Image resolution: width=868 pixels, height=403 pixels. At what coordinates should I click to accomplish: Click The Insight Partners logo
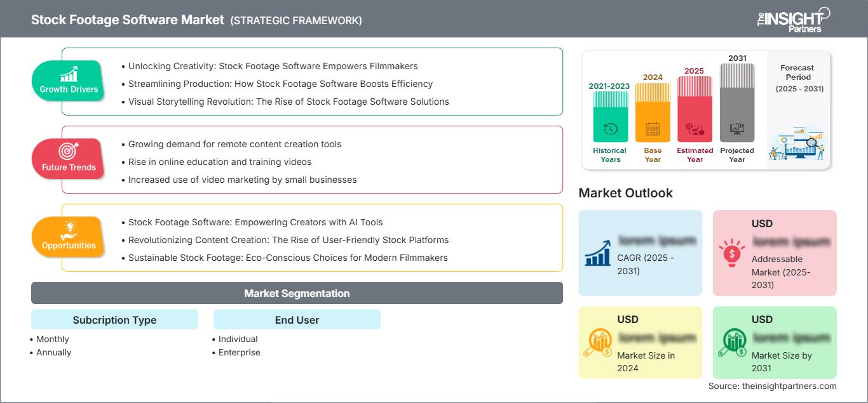[793, 19]
